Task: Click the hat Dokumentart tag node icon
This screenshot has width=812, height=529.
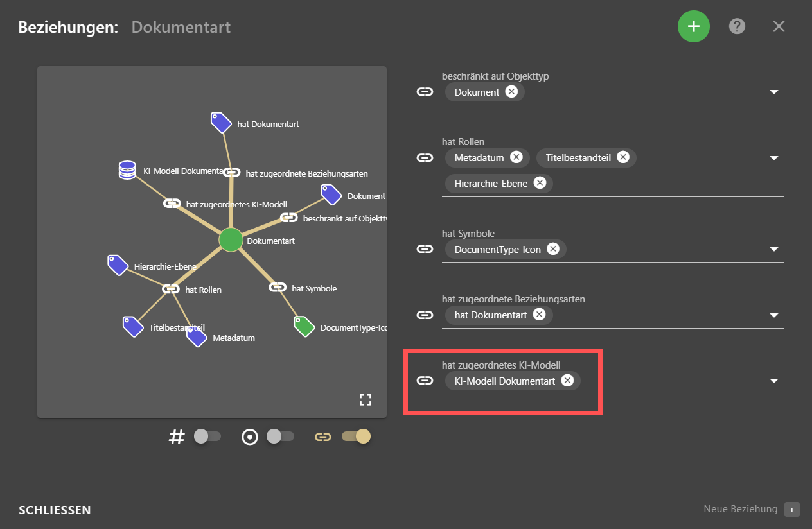Action: (x=221, y=123)
